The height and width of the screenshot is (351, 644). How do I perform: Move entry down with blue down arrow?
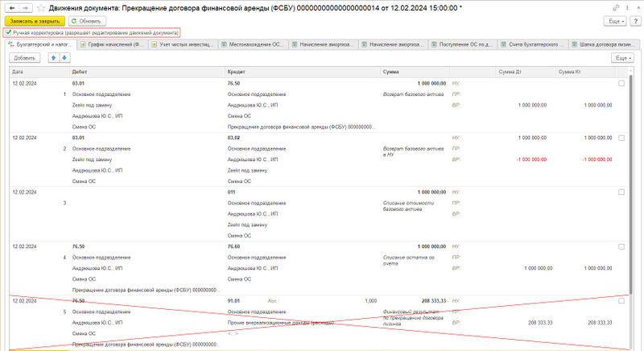pyautogui.click(x=64, y=58)
